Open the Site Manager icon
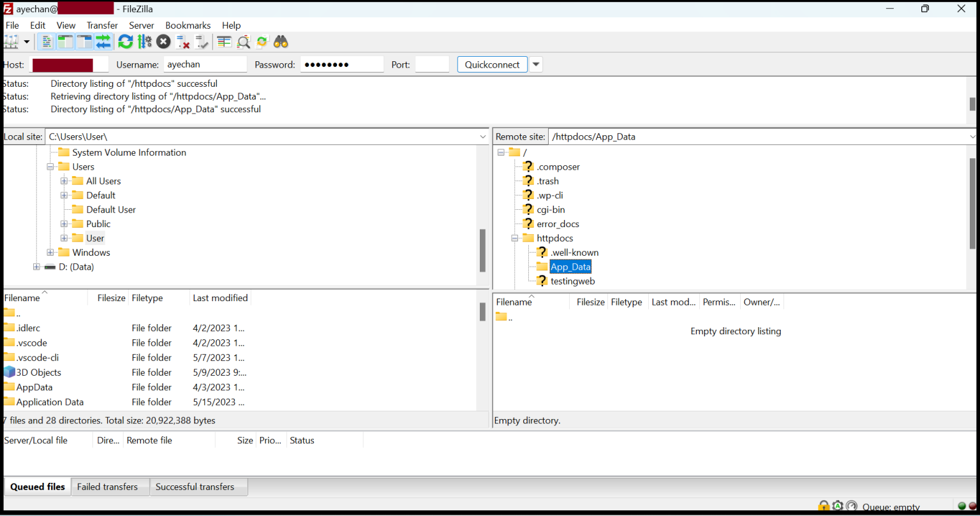 click(11, 42)
